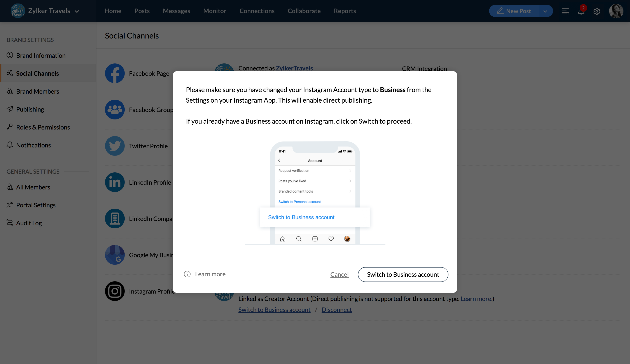Click the Instagram Profile icon
The height and width of the screenshot is (364, 630).
(x=115, y=291)
